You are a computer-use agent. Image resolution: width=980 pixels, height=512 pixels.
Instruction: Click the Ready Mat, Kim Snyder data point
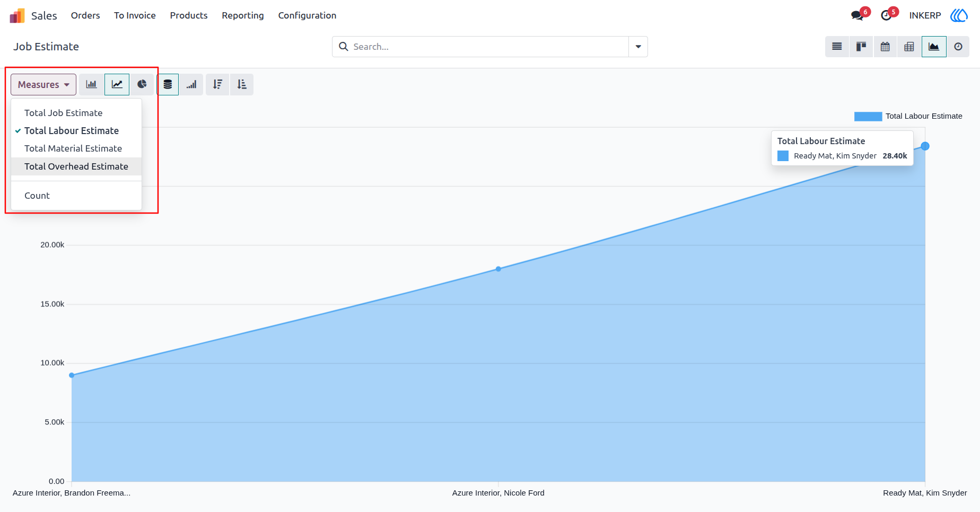pos(925,146)
